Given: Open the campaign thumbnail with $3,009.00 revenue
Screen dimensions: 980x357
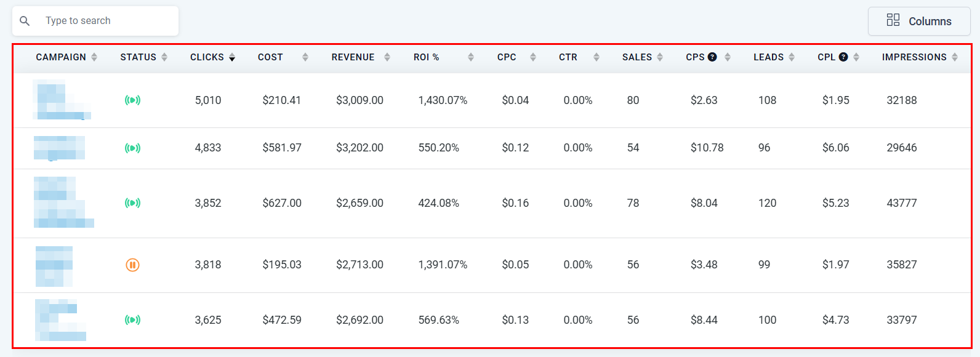Looking at the screenshot, I should pos(61,100).
